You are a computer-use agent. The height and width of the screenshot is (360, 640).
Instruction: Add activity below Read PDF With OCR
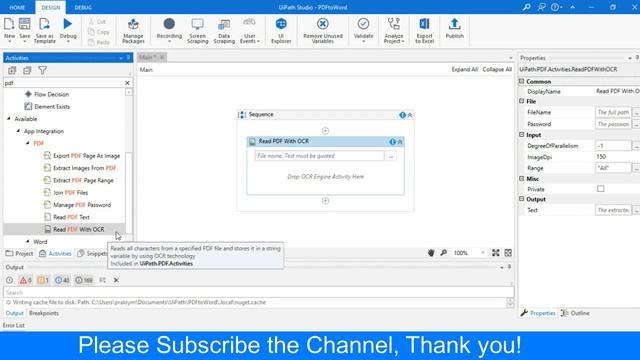point(325,200)
